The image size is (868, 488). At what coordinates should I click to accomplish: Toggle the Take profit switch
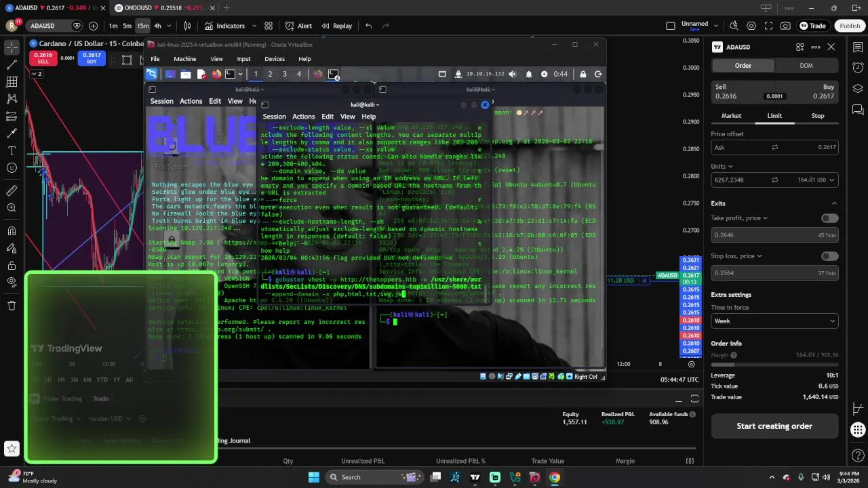pyautogui.click(x=829, y=218)
